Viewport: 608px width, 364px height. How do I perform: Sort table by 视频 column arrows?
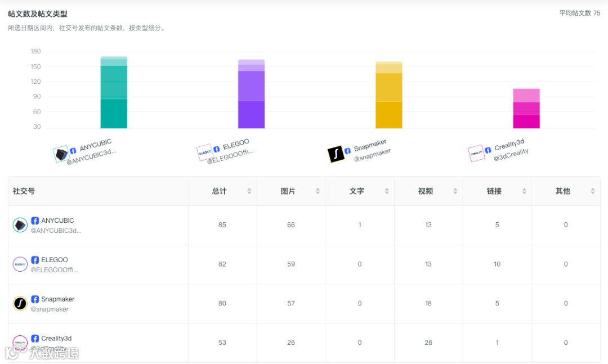(455, 191)
